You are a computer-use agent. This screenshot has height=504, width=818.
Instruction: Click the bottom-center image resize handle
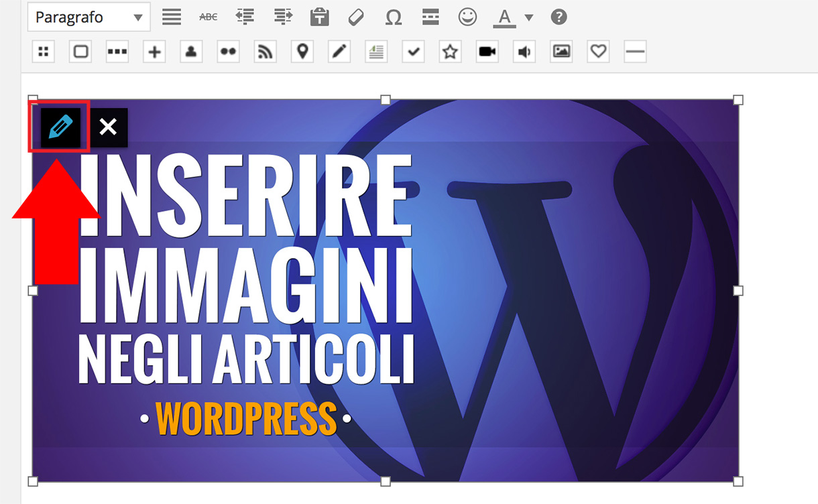tap(386, 481)
